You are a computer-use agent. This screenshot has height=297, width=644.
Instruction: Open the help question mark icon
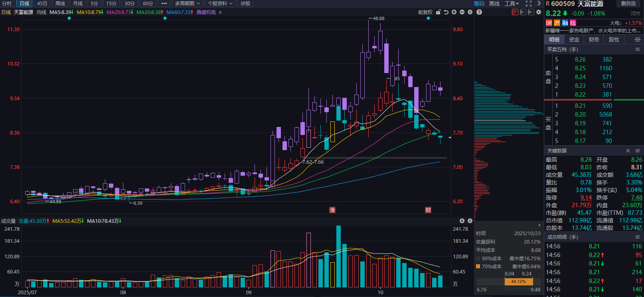(x=479, y=12)
